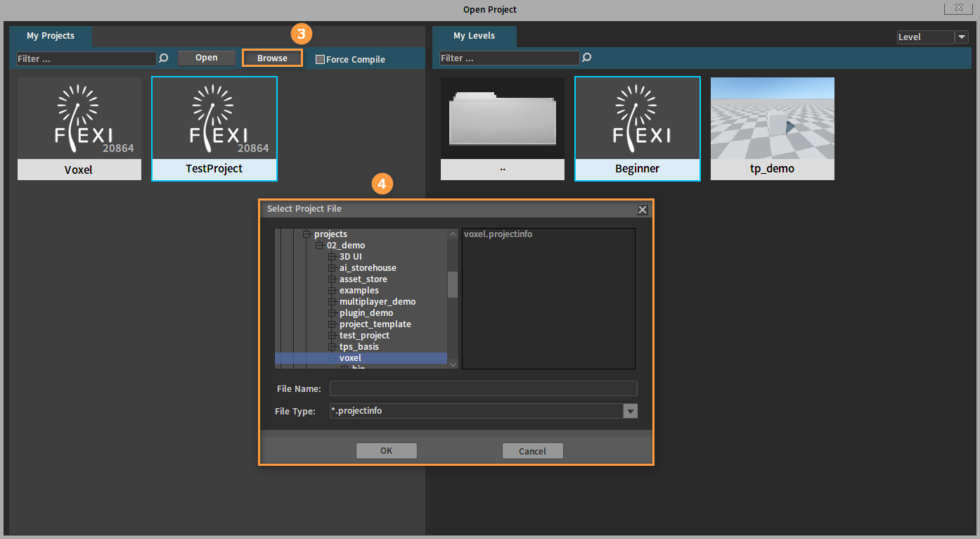Expand the asset_store folder
Viewport: 980px width, 539px height.
point(332,279)
